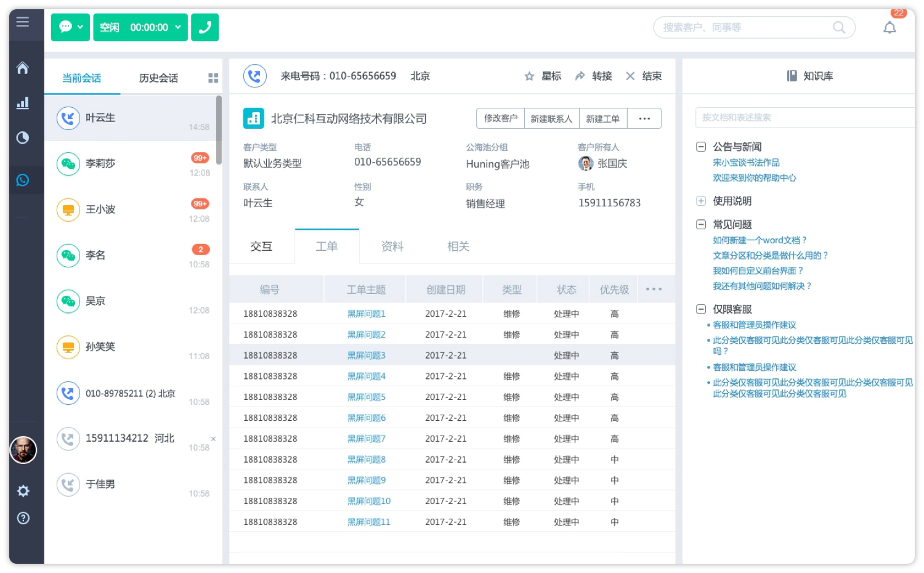924x573 pixels.
Task: Switch to 历史会话 tab
Action: click(x=158, y=78)
